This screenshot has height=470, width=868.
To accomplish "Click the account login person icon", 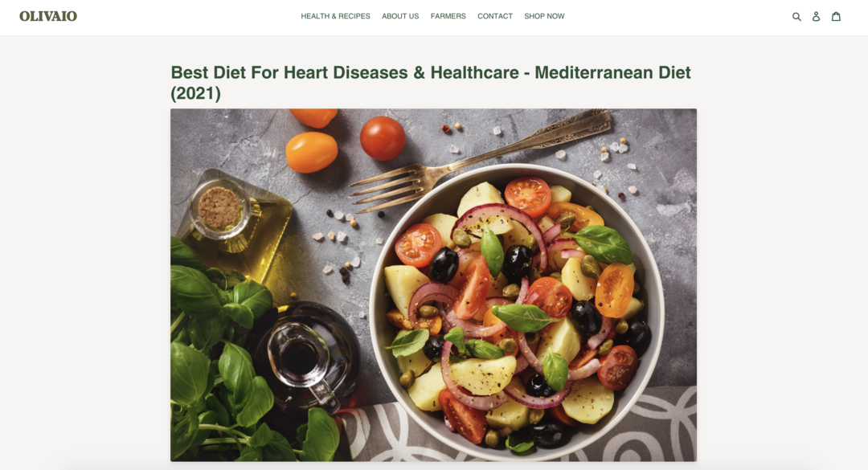I will pos(816,17).
